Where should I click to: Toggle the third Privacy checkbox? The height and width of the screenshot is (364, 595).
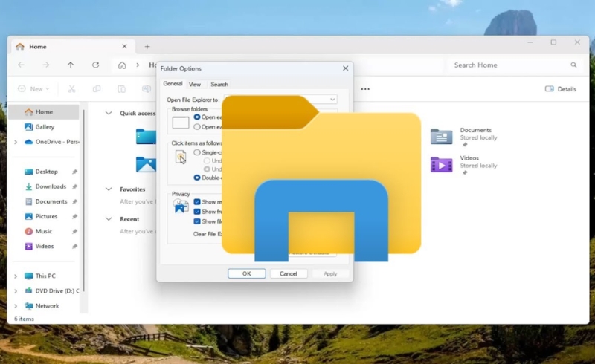point(197,221)
